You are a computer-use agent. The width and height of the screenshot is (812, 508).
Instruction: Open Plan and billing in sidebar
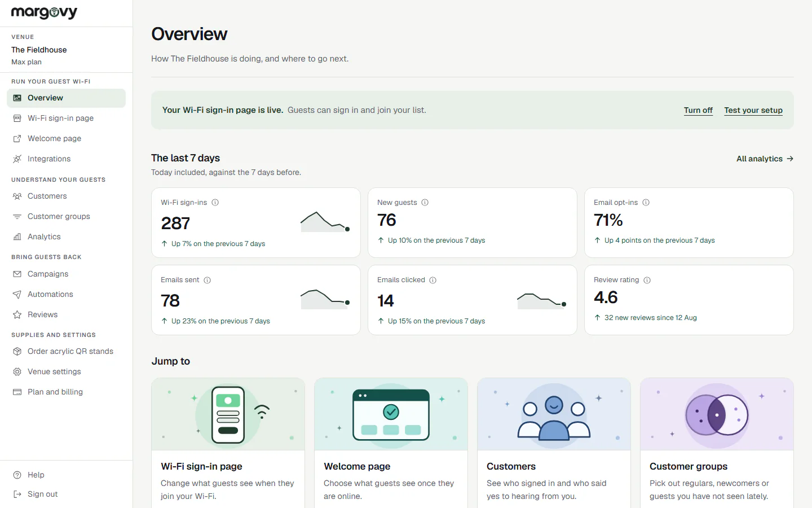(x=66, y=392)
